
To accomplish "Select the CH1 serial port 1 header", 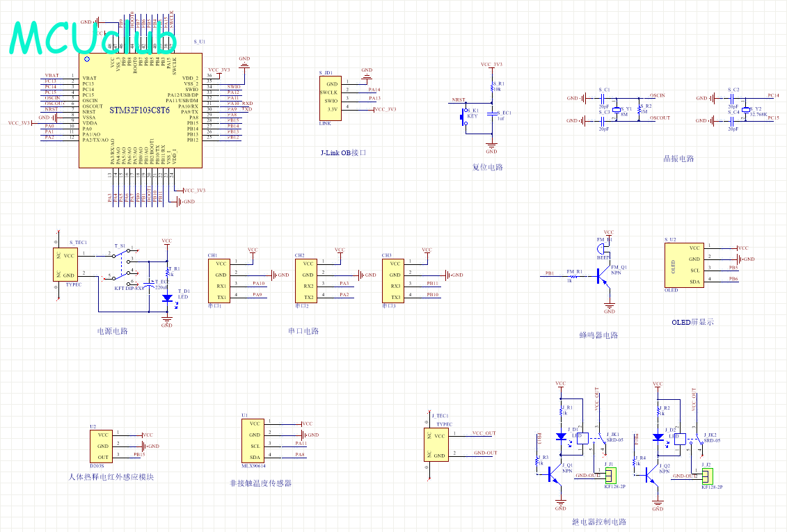I will pos(218,280).
